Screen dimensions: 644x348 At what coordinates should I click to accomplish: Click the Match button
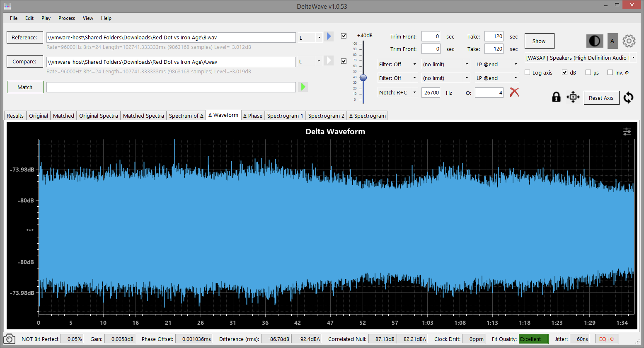pyautogui.click(x=25, y=87)
